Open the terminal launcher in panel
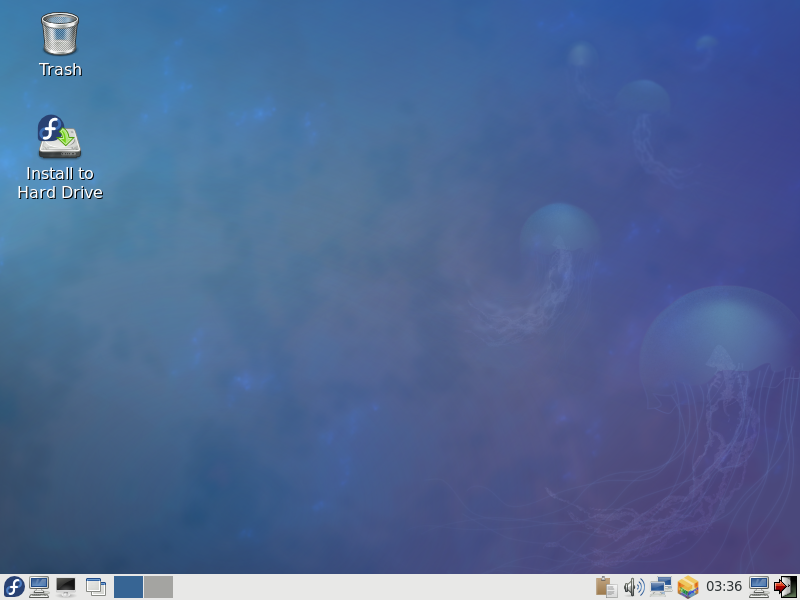This screenshot has width=800, height=600. pyautogui.click(x=66, y=587)
